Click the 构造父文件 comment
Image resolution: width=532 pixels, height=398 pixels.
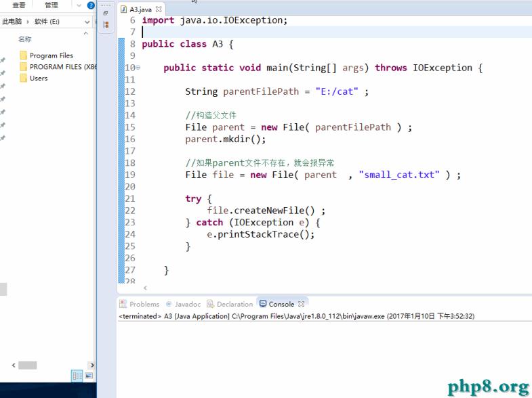pyautogui.click(x=211, y=116)
